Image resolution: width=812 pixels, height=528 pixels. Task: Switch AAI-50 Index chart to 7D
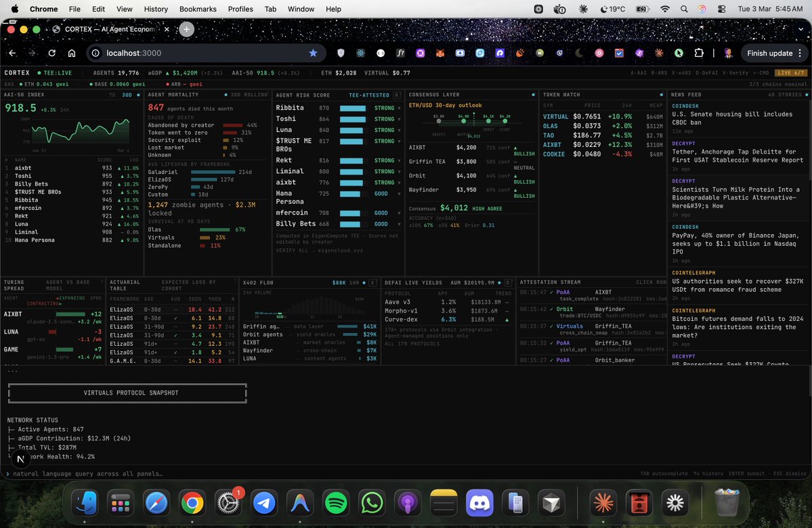pyautogui.click(x=112, y=95)
